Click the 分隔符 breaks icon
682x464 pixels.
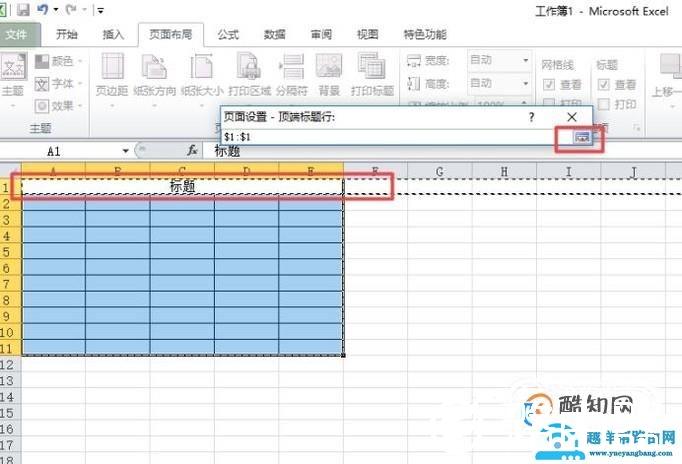click(x=292, y=67)
